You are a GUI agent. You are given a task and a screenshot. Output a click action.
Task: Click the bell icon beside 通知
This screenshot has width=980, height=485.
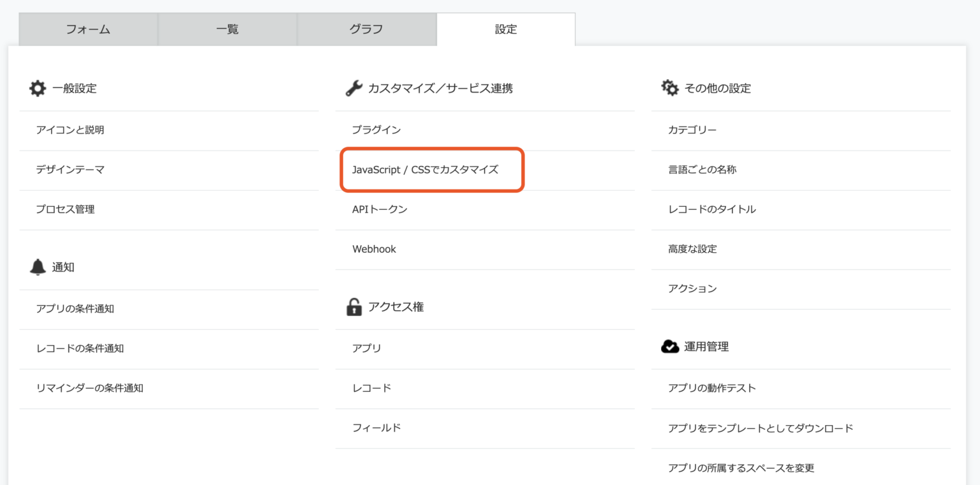(38, 267)
